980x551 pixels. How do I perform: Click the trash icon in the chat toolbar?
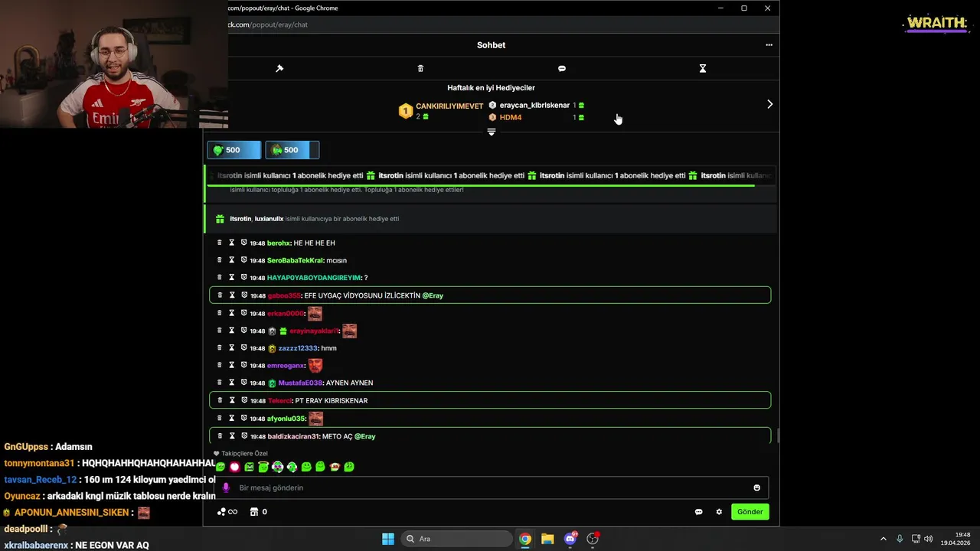420,68
